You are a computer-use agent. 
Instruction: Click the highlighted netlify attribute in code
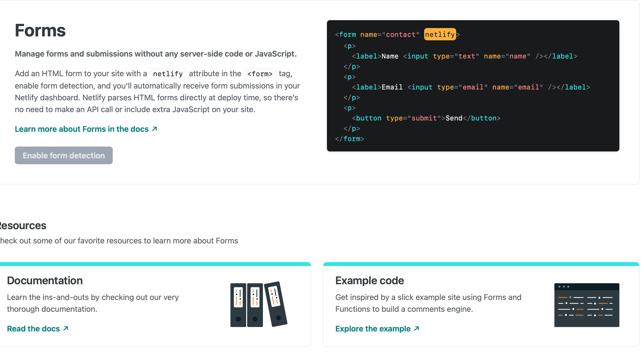(440, 34)
